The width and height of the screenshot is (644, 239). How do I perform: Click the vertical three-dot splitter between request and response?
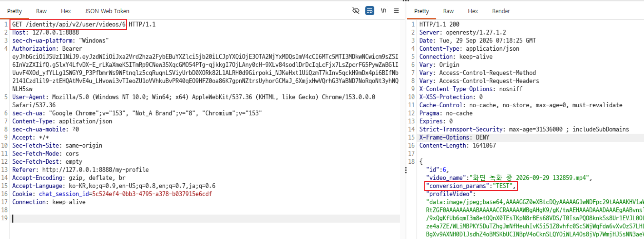[x=406, y=170]
